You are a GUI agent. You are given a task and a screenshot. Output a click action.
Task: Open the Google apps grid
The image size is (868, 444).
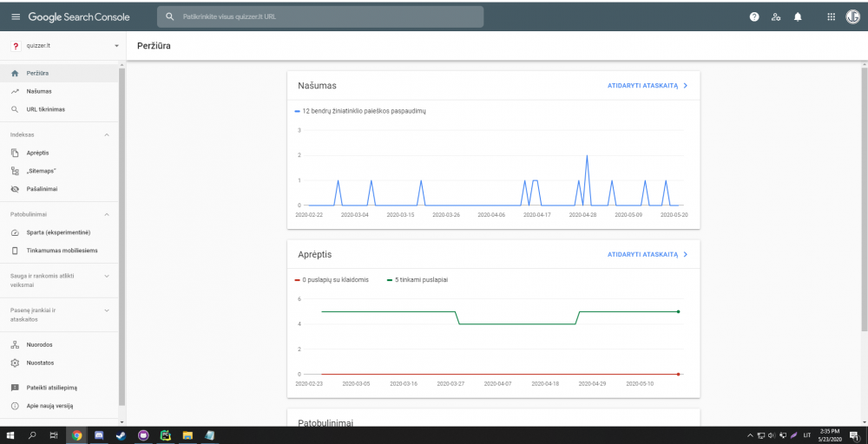(831, 17)
